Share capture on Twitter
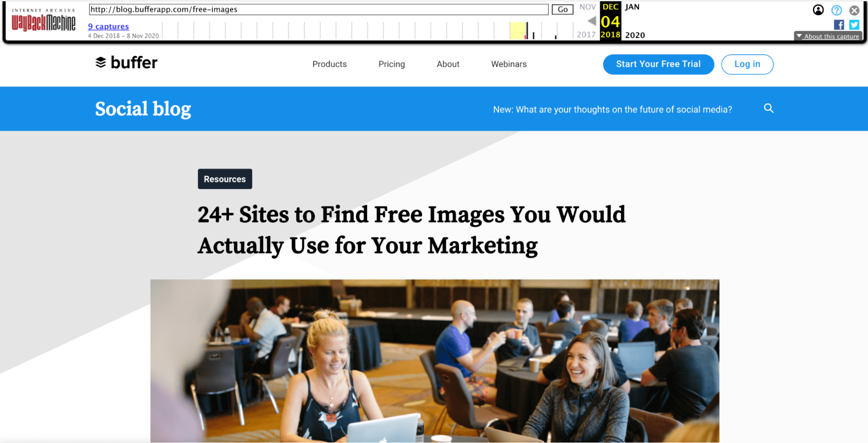 click(x=854, y=25)
